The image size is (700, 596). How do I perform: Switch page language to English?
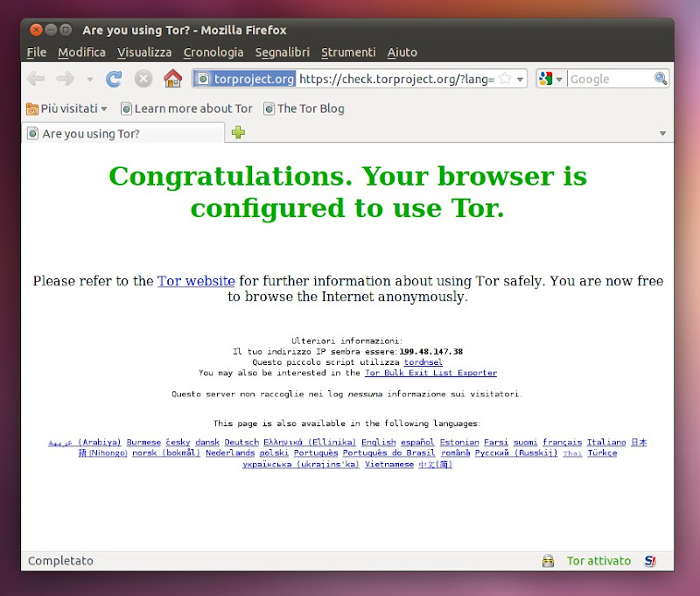[x=379, y=443]
